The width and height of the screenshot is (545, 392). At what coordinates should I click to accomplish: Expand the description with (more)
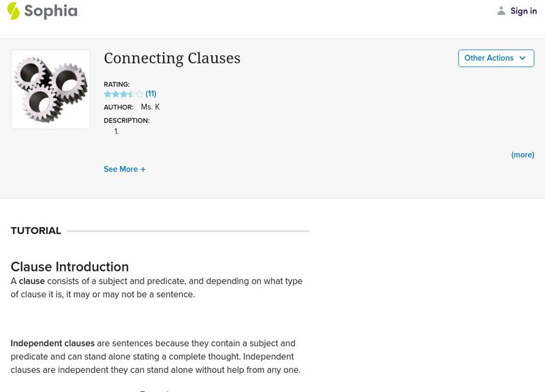523,155
